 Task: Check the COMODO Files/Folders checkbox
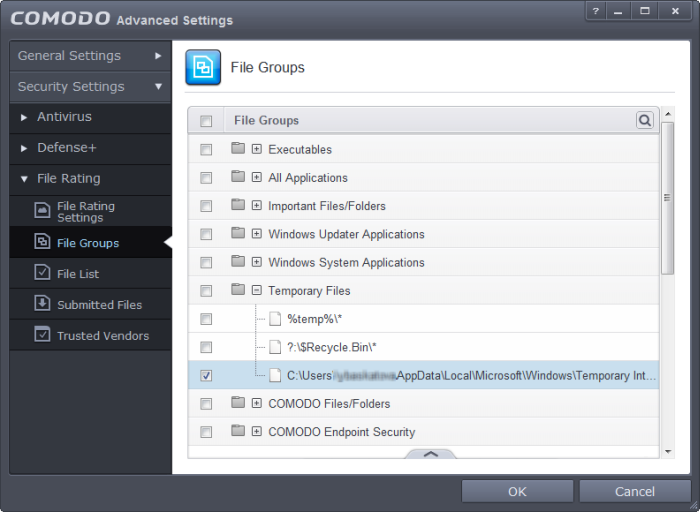click(206, 404)
